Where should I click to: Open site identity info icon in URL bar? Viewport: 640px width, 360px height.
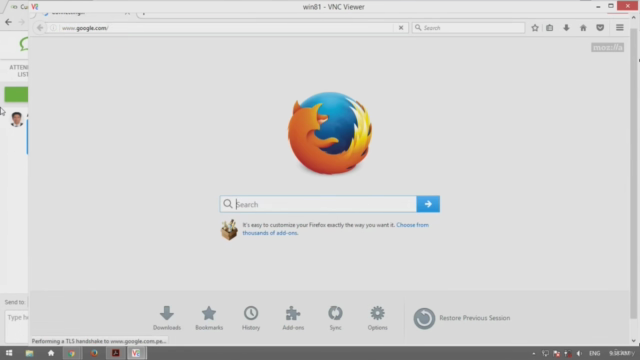[x=53, y=28]
